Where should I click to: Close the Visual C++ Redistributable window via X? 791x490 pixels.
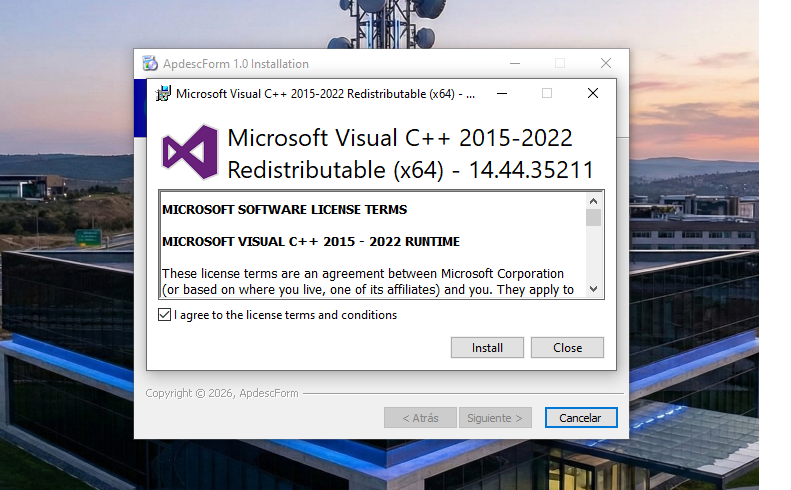click(593, 93)
